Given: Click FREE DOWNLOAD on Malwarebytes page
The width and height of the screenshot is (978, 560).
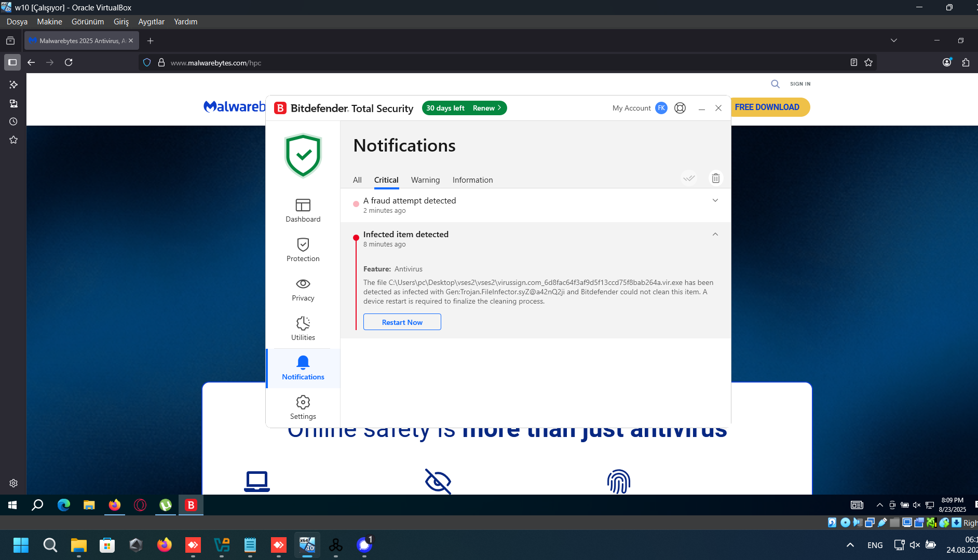Looking at the screenshot, I should [x=767, y=107].
